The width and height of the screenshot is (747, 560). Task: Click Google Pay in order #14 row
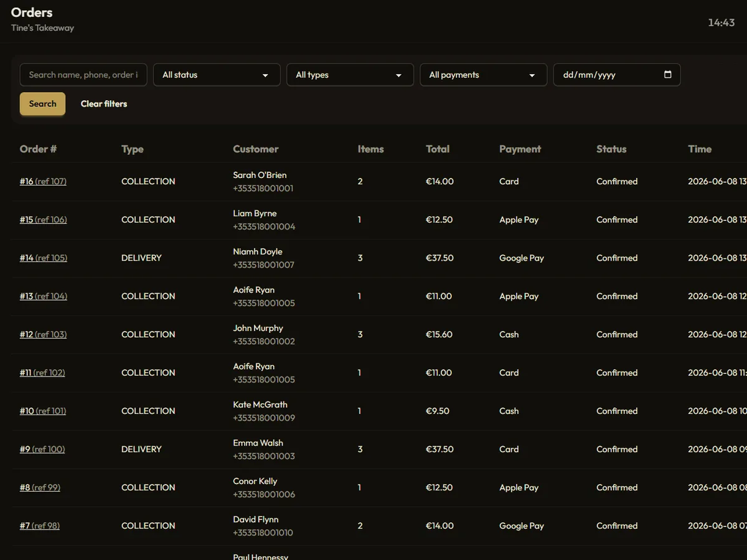[522, 258]
